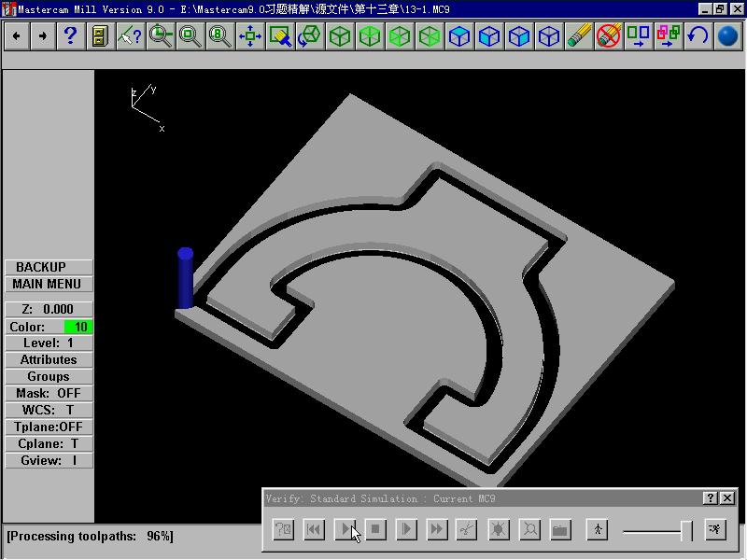This screenshot has height=560, width=747.
Task: Click the four-arrow fit screen icon
Action: 249,35
